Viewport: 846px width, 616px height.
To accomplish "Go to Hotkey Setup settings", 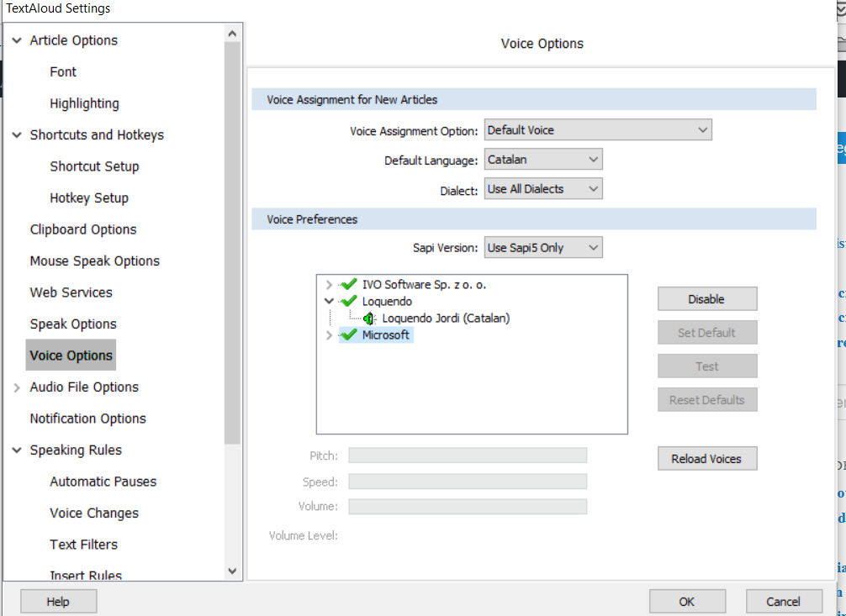I will click(x=89, y=198).
